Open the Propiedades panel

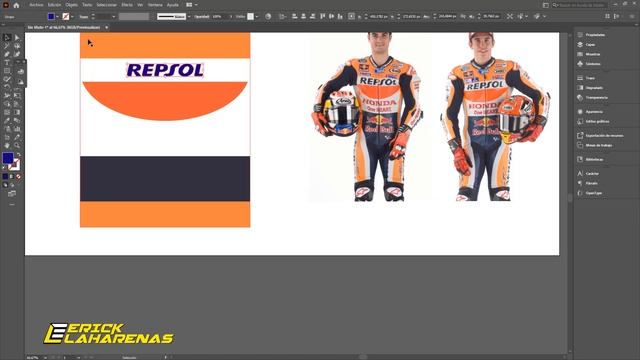(x=591, y=35)
